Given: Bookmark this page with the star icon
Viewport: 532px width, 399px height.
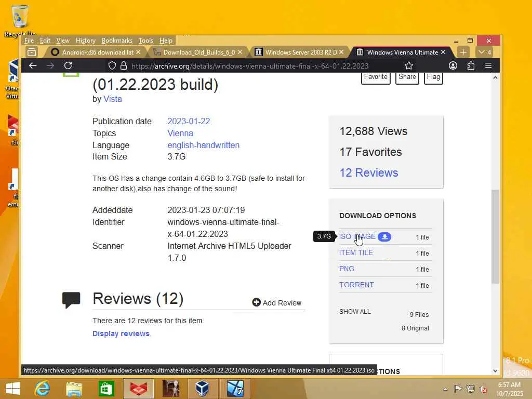Looking at the screenshot, I should [409, 65].
